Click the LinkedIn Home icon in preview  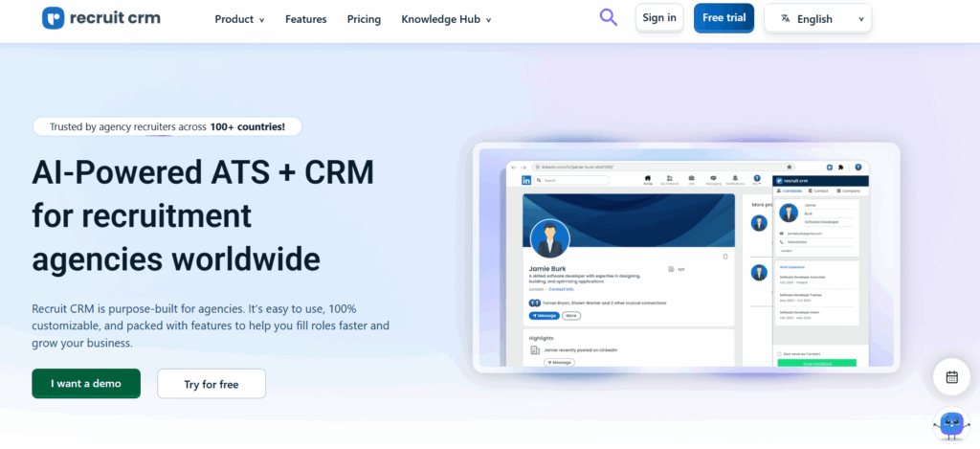coord(648,179)
